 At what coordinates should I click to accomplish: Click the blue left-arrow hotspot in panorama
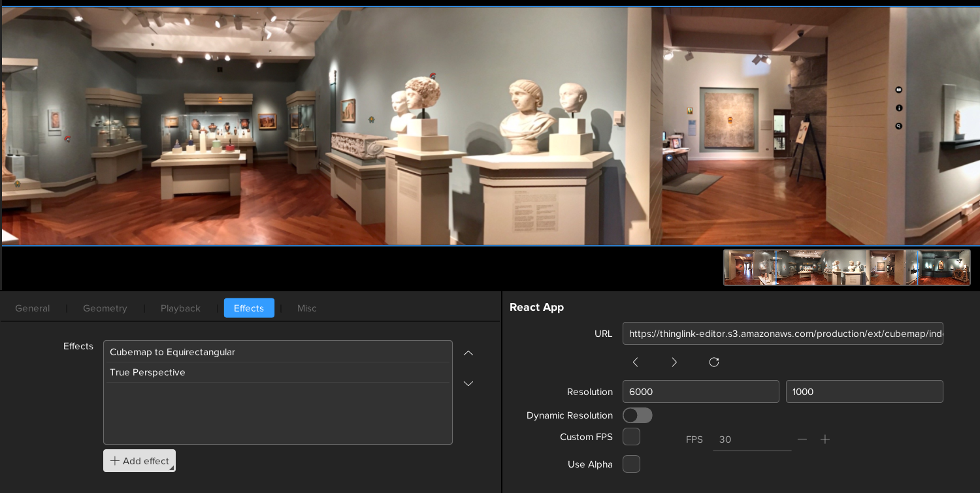[x=669, y=157]
